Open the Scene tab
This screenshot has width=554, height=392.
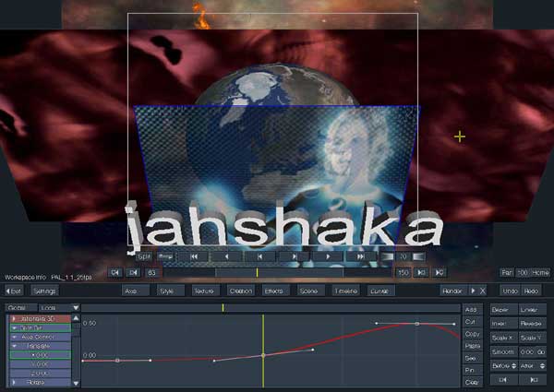click(311, 291)
